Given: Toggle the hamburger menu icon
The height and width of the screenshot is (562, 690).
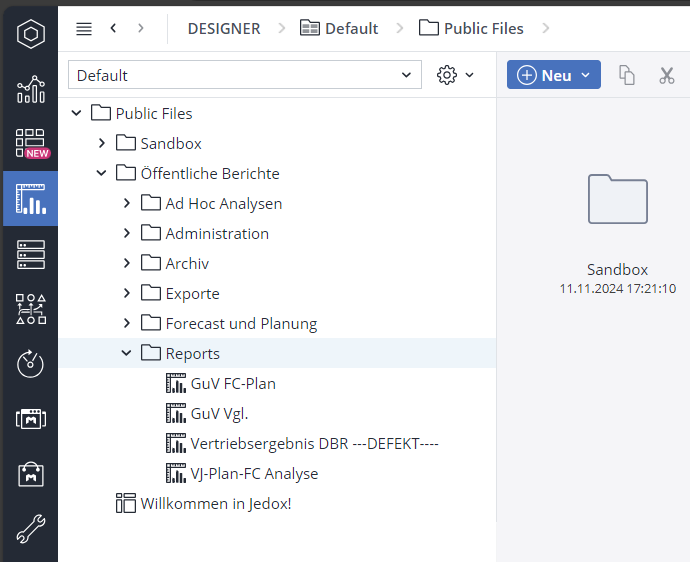Looking at the screenshot, I should (84, 29).
